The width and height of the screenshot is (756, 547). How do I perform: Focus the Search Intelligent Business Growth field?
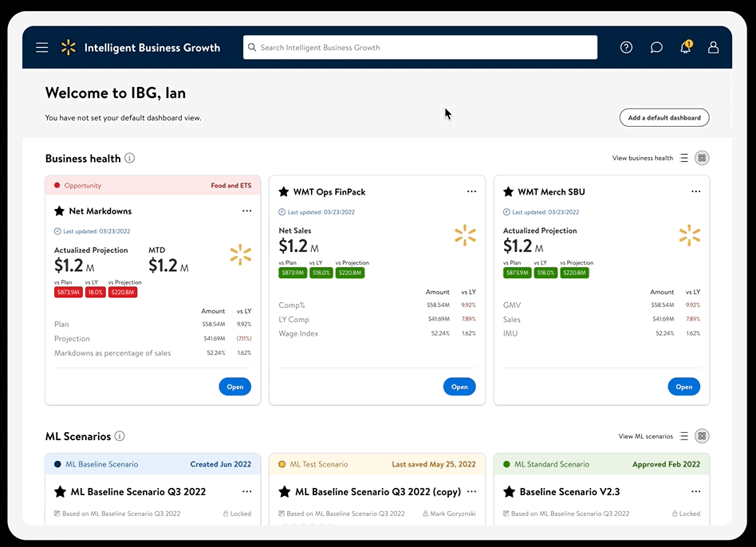[420, 47]
